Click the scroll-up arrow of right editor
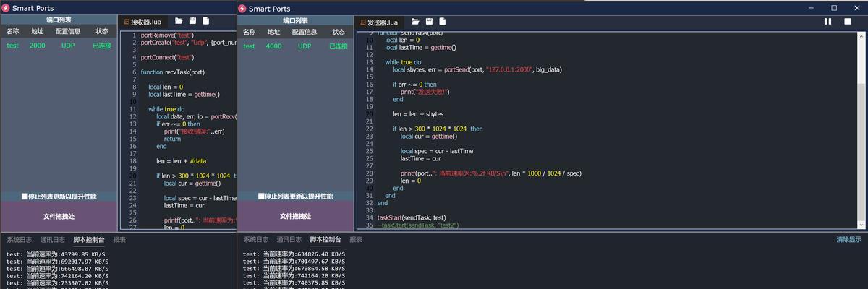 tap(861, 35)
